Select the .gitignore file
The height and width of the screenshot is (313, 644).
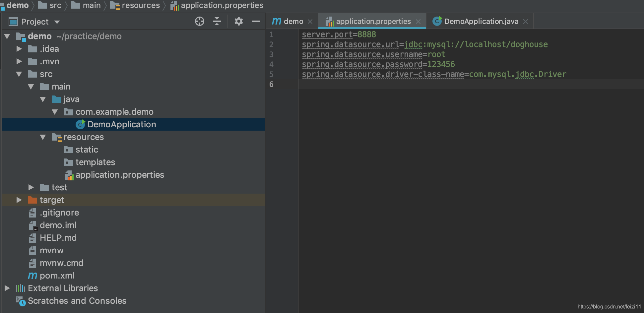[59, 213]
